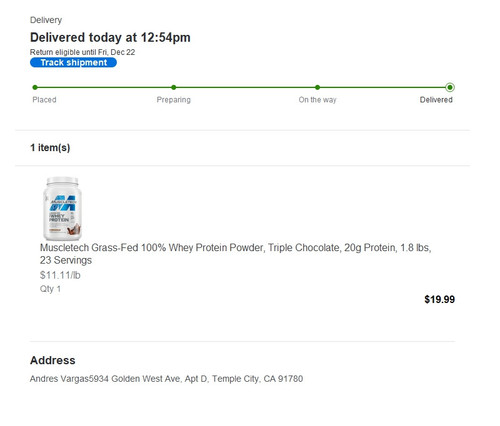Click the Delivered step label
Image resolution: width=500 pixels, height=426 pixels.
(436, 100)
